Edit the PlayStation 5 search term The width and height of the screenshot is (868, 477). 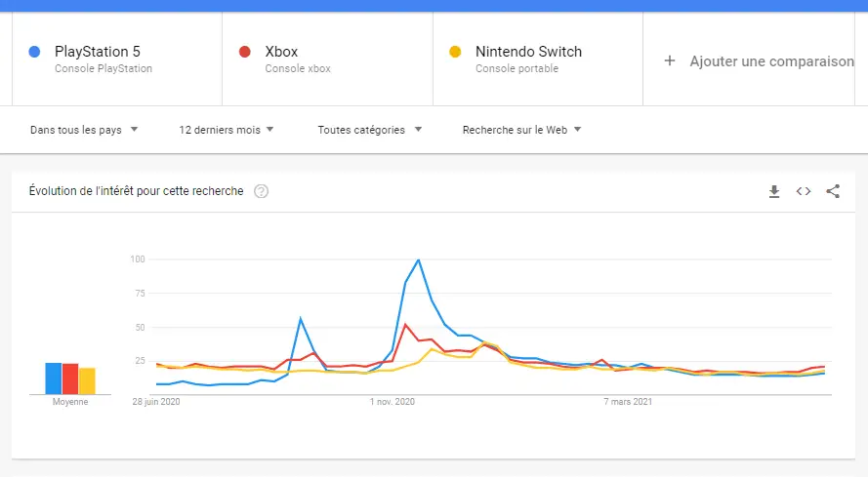coord(98,52)
